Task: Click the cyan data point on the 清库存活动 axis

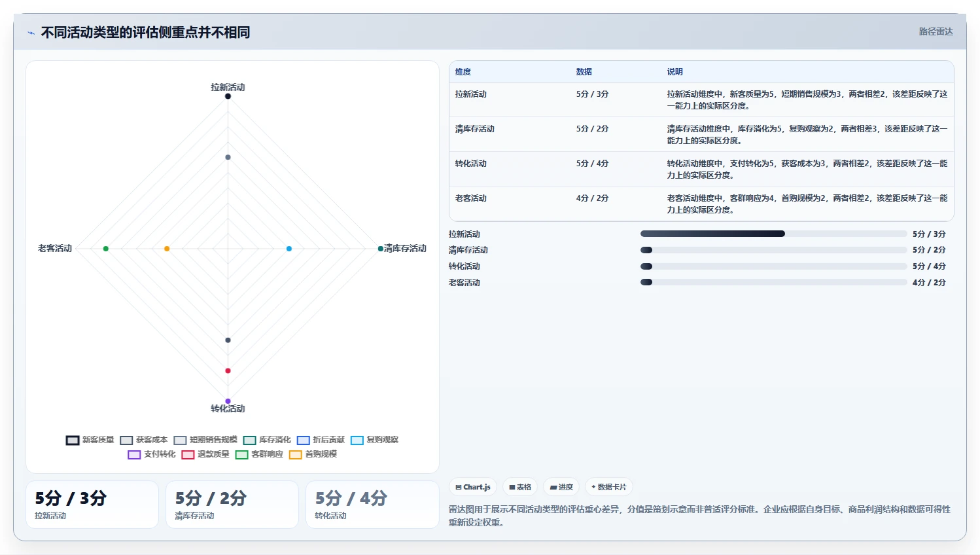Action: (289, 249)
